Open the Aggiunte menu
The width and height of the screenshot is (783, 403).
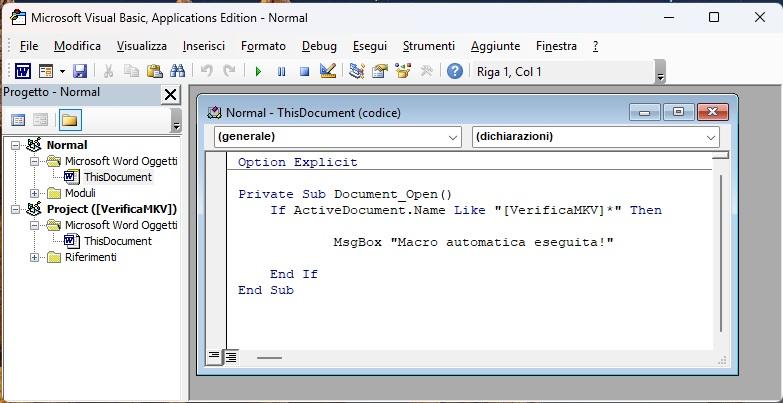(495, 46)
